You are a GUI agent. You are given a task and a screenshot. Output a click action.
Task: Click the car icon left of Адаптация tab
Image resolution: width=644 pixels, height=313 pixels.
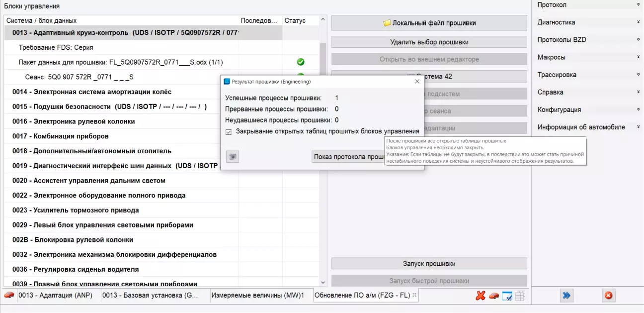[x=9, y=295]
